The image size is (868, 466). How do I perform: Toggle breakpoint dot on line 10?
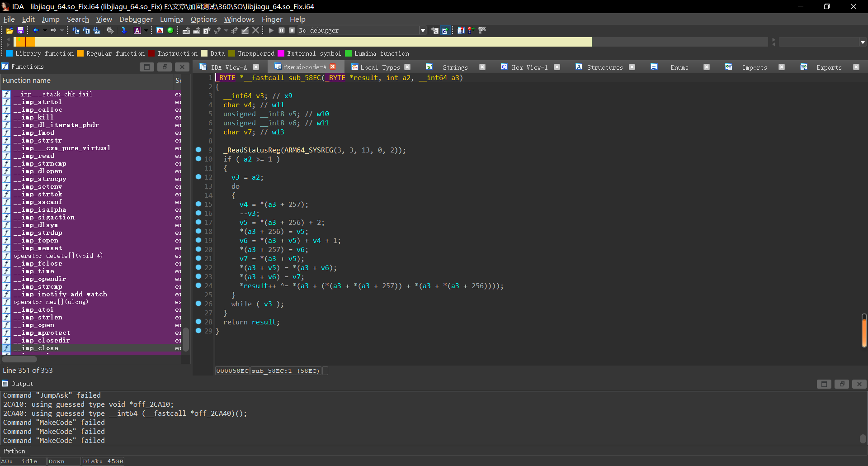click(198, 159)
